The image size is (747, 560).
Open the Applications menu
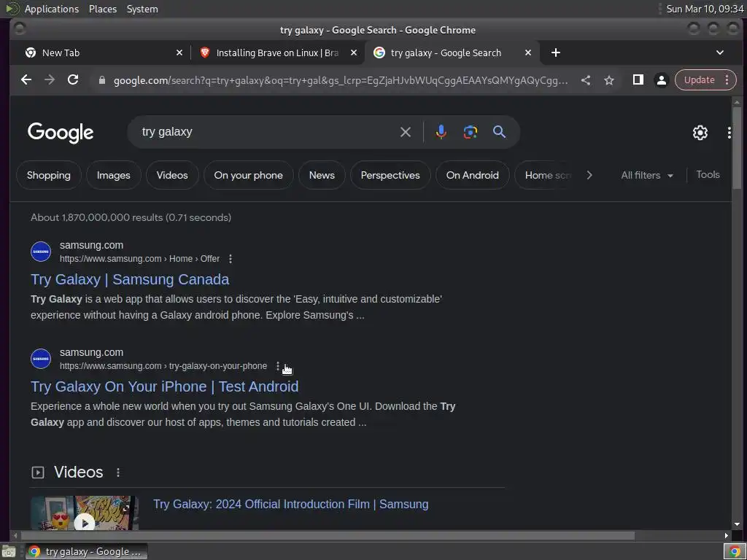pyautogui.click(x=52, y=9)
